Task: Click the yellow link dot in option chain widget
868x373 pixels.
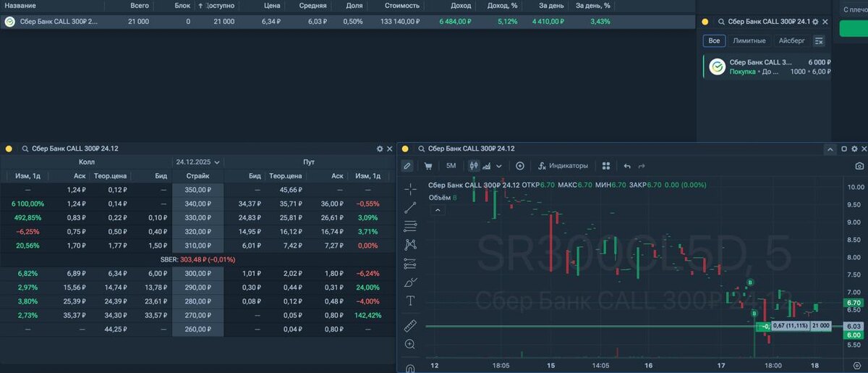Action: (x=9, y=148)
